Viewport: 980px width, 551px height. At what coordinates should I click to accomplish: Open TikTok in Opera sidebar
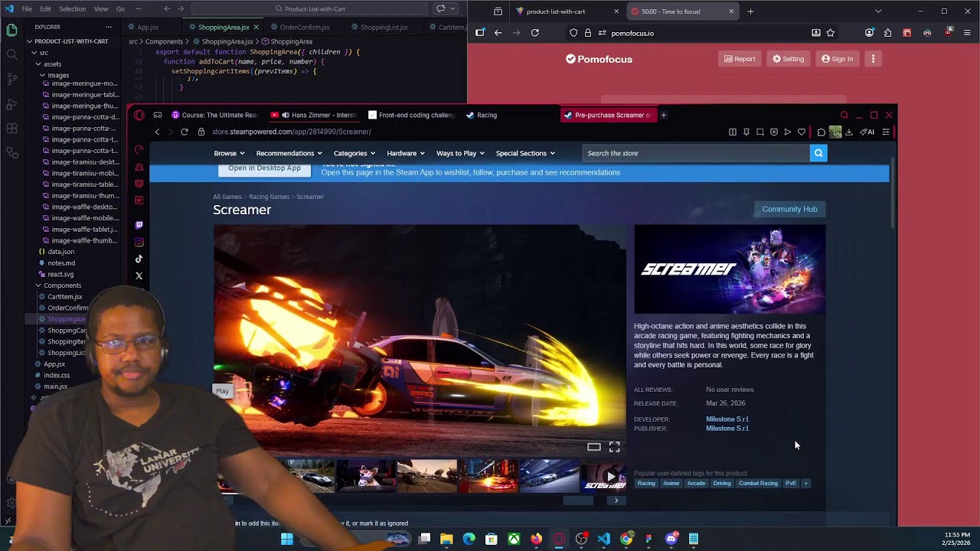point(139,259)
